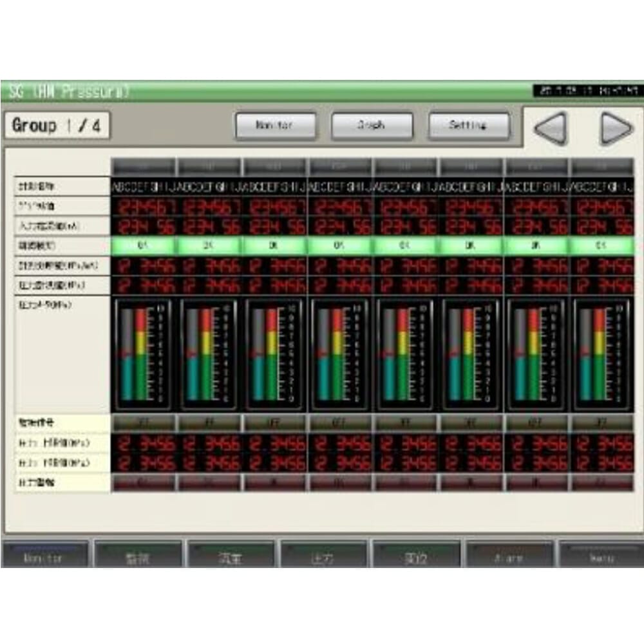
Task: Click the first channel's ABCDEFGHIJ name field
Action: (x=143, y=187)
